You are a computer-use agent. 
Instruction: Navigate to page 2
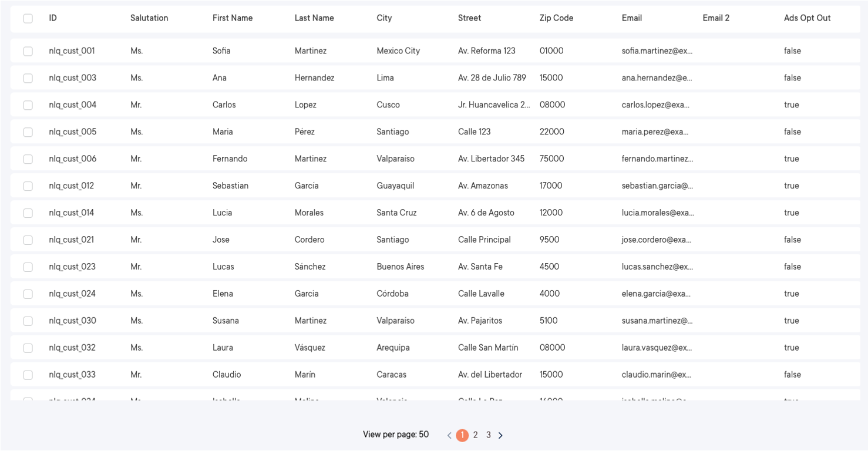point(476,435)
